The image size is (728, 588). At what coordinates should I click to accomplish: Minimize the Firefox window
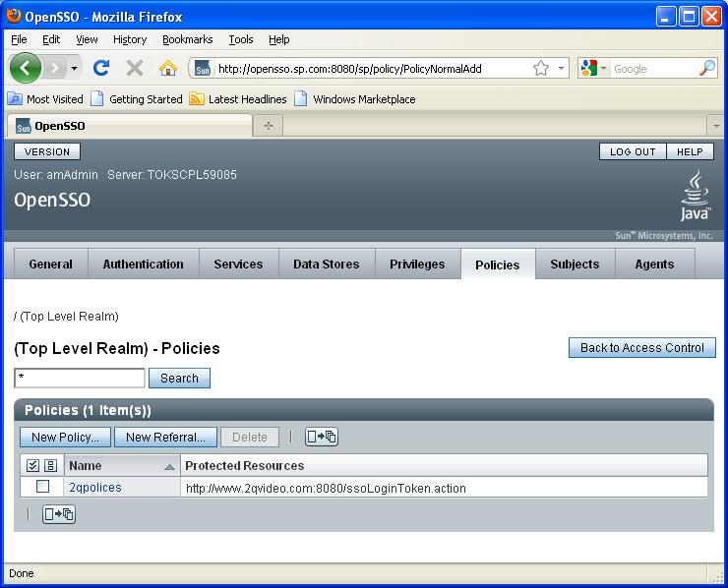tap(666, 17)
